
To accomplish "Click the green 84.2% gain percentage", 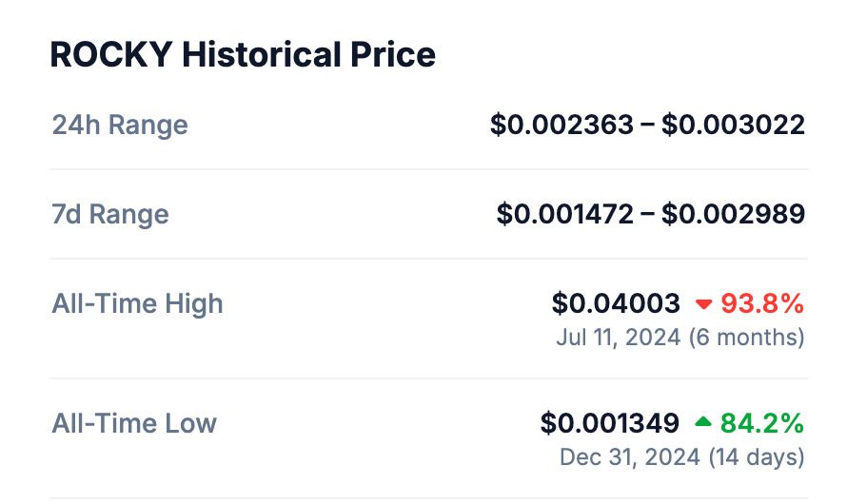I will click(x=762, y=423).
